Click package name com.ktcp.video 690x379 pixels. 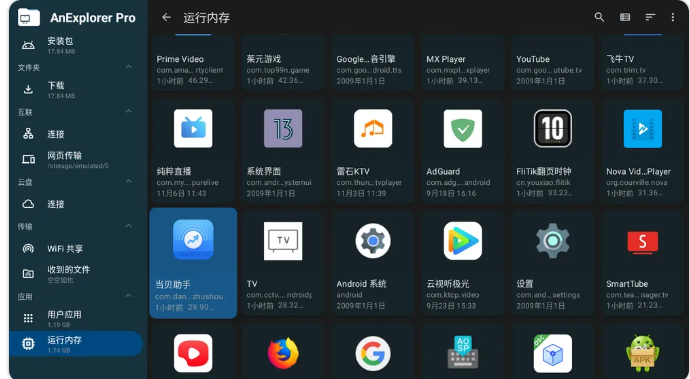point(452,295)
